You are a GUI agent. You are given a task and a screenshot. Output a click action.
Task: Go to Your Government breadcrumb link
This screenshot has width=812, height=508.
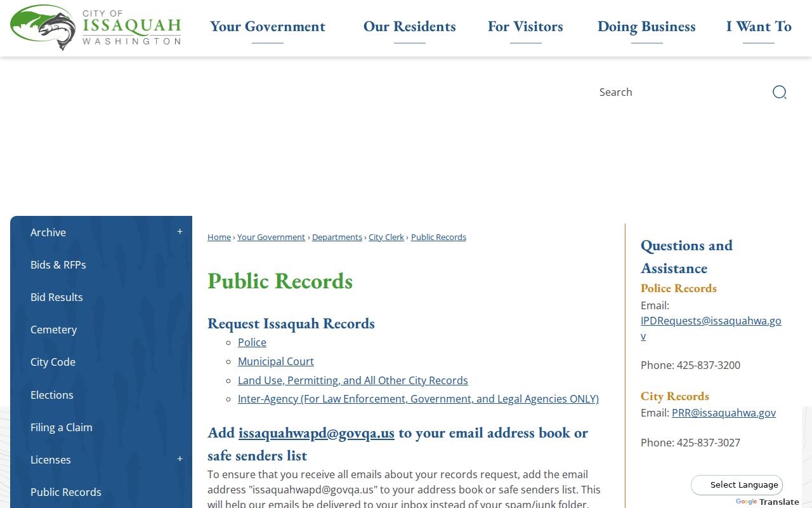[271, 237]
